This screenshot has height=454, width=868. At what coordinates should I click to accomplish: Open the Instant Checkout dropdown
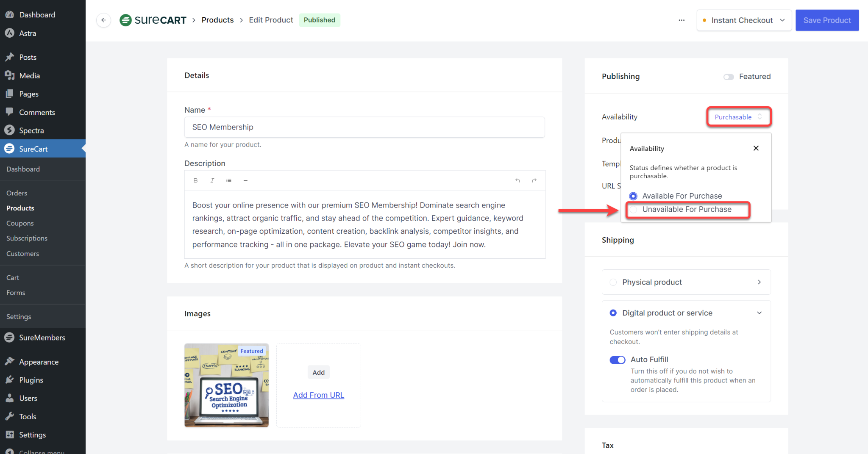(744, 20)
